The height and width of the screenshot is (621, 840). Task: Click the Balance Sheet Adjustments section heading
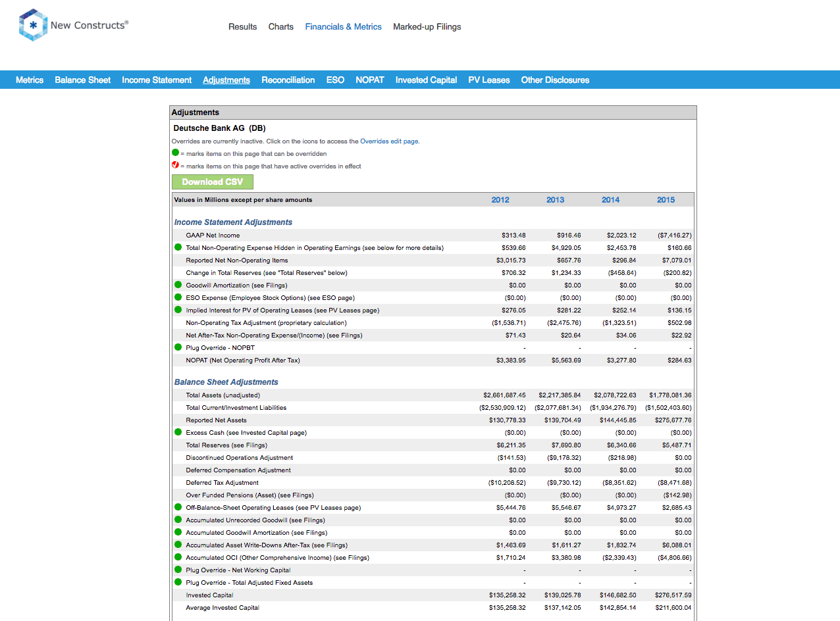(x=226, y=382)
